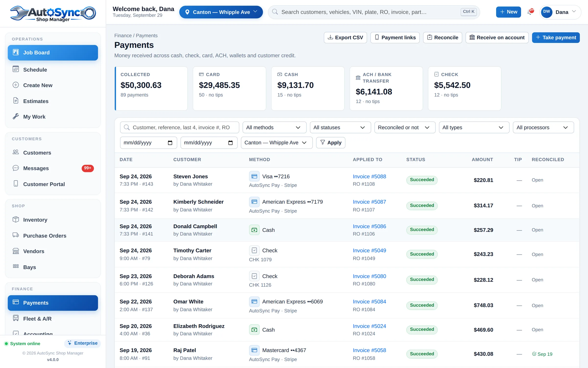588x368 pixels.
Task: Open the Purchase Orders page
Action: (x=53, y=236)
